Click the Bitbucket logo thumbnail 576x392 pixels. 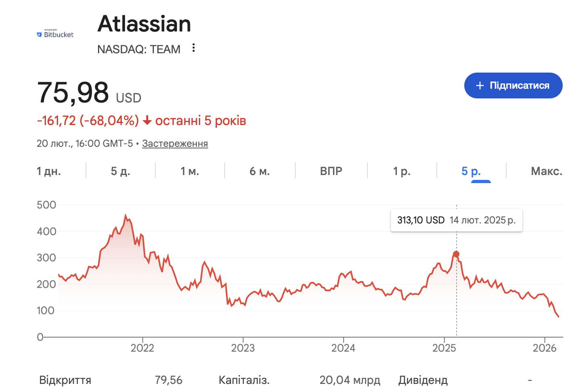[x=55, y=34]
